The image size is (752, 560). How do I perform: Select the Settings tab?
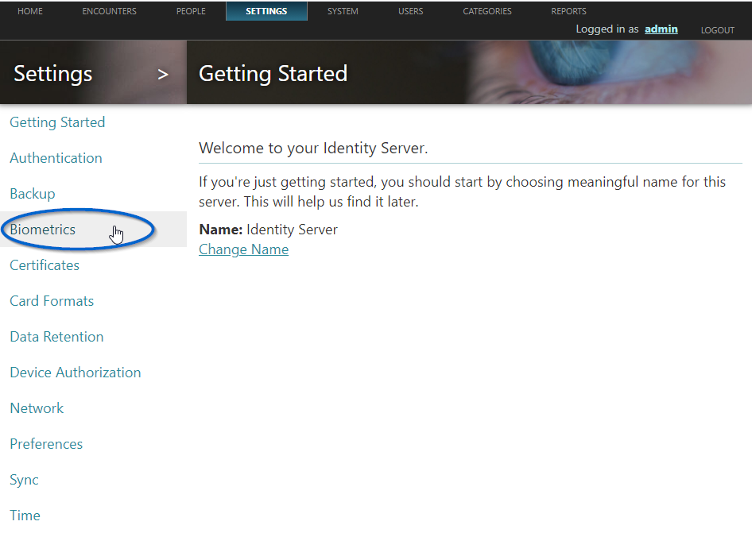pos(266,11)
